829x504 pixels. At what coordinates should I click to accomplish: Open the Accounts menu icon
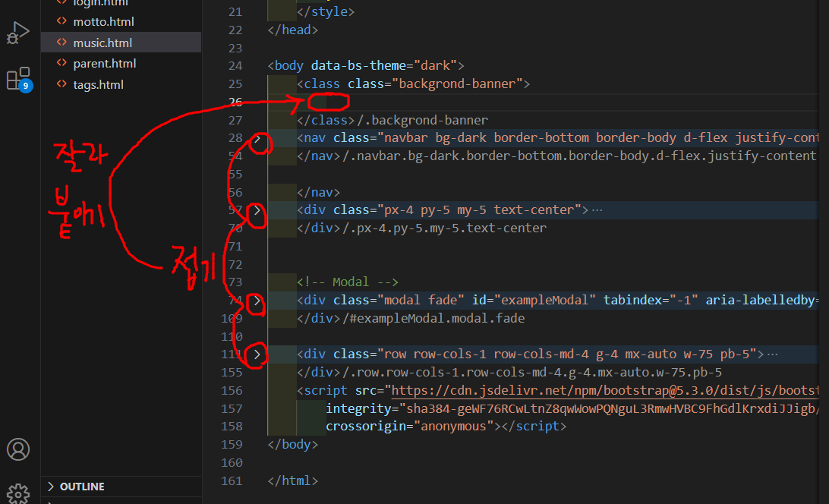coord(18,449)
